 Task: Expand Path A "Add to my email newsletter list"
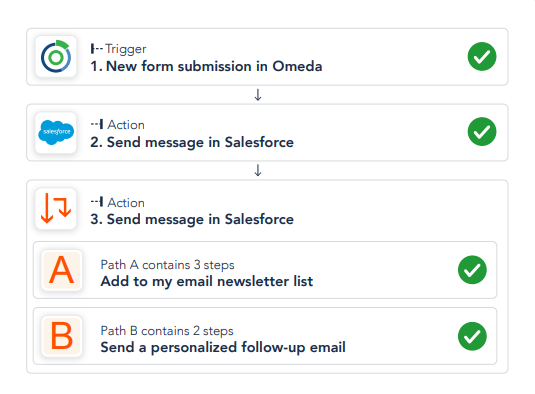pos(265,270)
